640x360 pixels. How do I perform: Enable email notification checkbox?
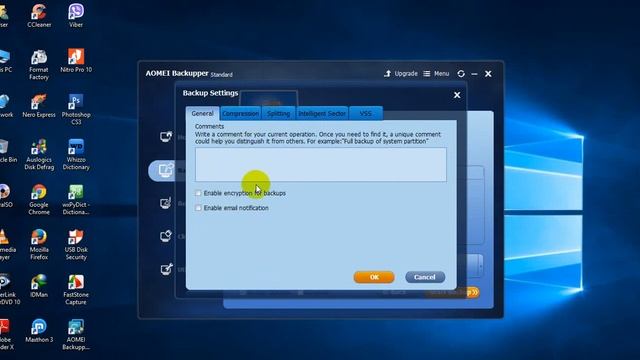pyautogui.click(x=198, y=208)
